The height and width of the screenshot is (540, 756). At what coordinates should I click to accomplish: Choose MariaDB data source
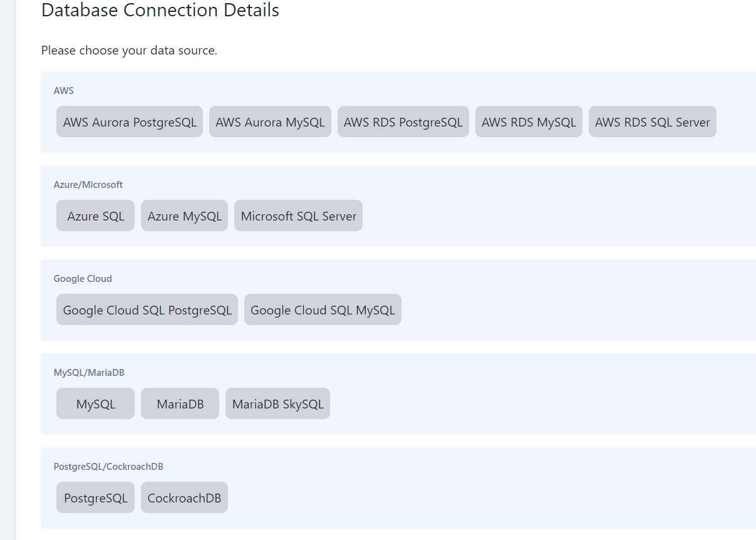coord(180,403)
